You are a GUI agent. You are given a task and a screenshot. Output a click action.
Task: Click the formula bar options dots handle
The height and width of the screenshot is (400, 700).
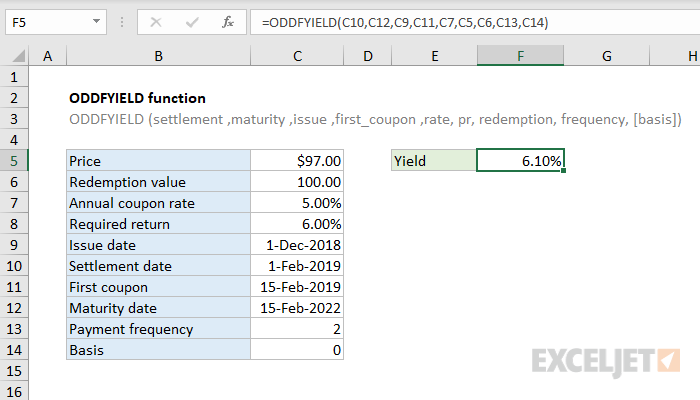122,22
